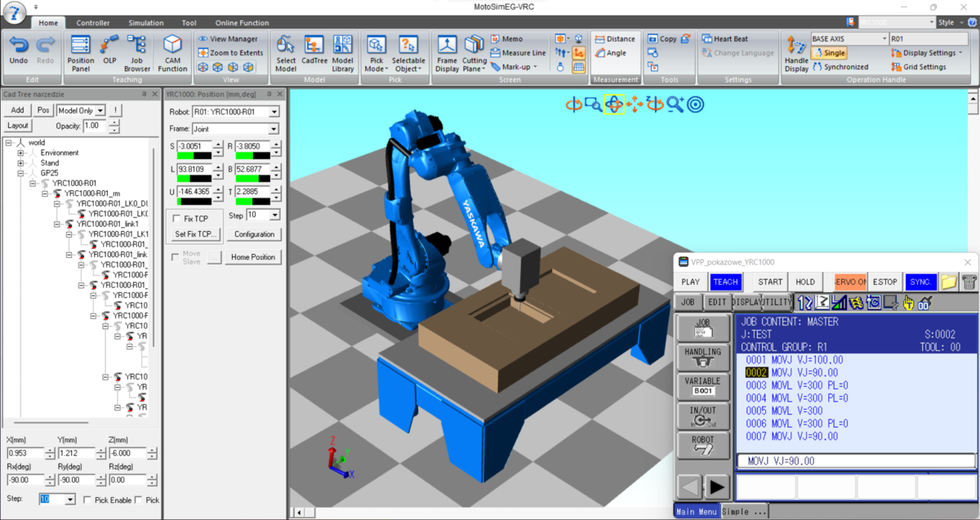Open the CAM Function tool
The width and height of the screenshot is (980, 520).
click(x=172, y=53)
